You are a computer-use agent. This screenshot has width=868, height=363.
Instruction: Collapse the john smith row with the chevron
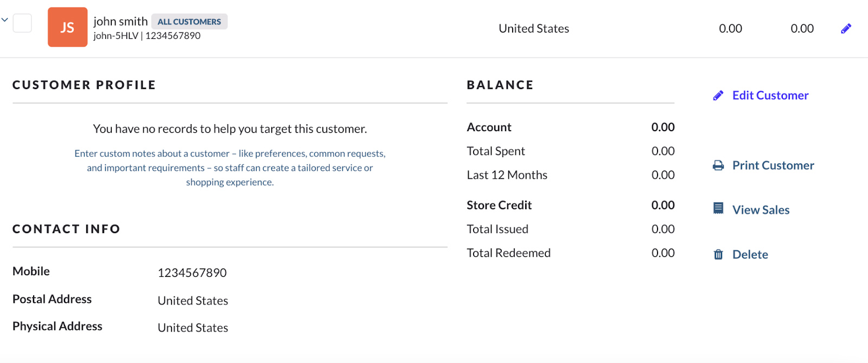click(4, 20)
